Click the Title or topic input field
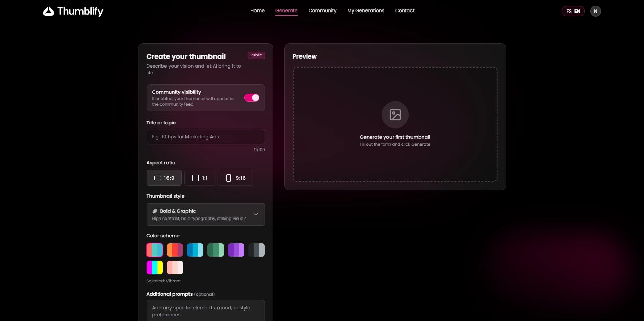The image size is (644, 321). point(205,137)
